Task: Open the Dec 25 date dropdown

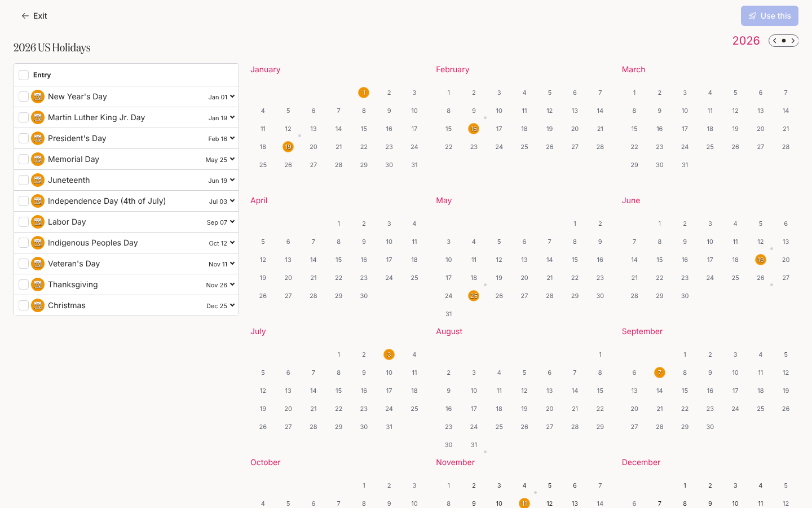Action: point(220,305)
